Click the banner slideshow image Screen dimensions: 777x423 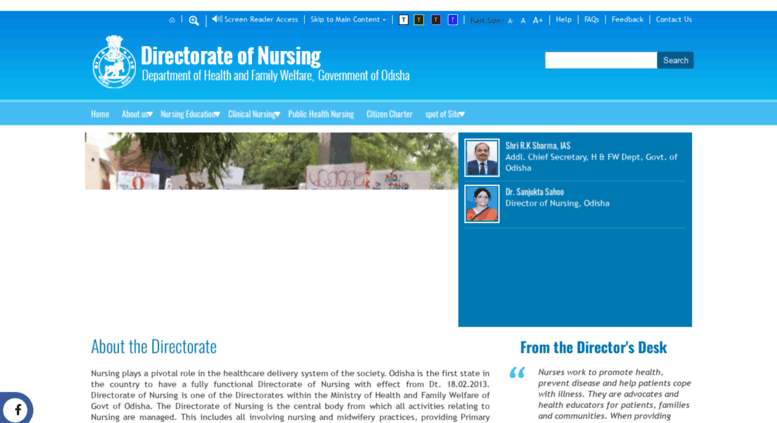(x=271, y=161)
